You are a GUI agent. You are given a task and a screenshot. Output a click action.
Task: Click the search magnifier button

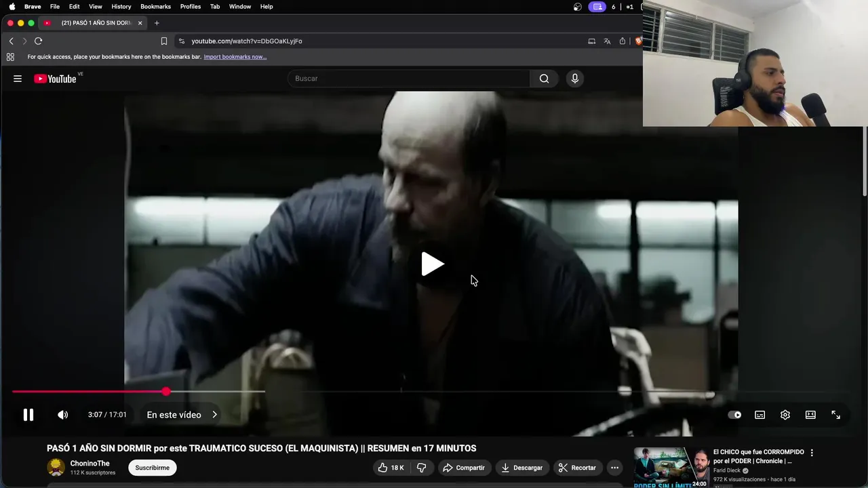pos(544,79)
